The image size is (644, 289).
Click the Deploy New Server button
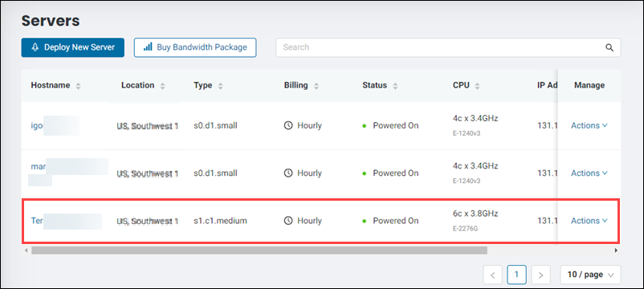73,47
